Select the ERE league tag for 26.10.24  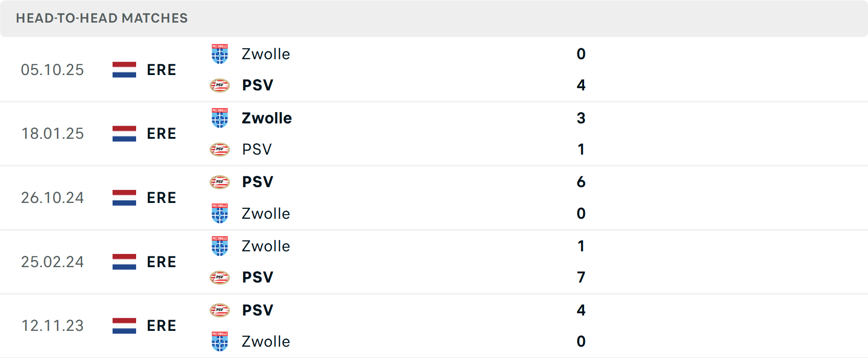pos(161,198)
